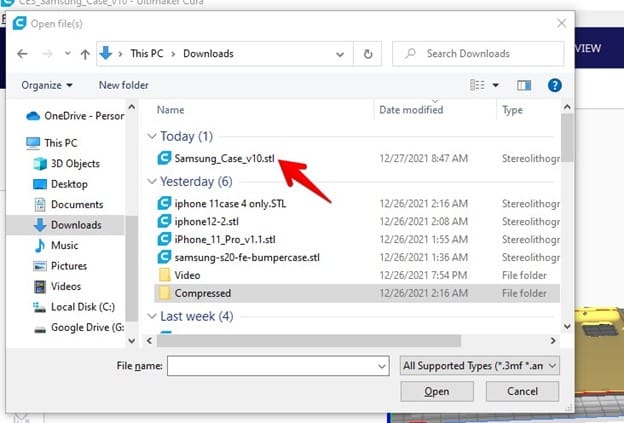The image size is (624, 423).
Task: Click the Compressed folder icon
Action: (x=164, y=293)
